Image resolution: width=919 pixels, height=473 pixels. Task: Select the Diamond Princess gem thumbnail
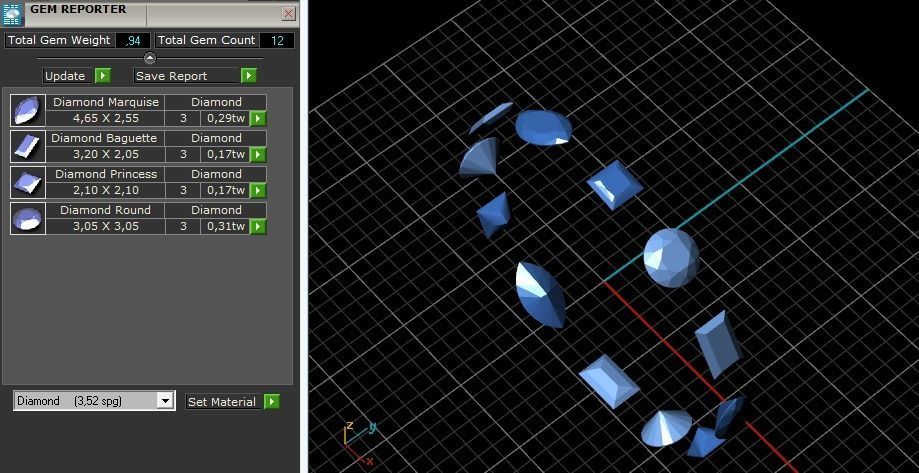click(x=28, y=182)
